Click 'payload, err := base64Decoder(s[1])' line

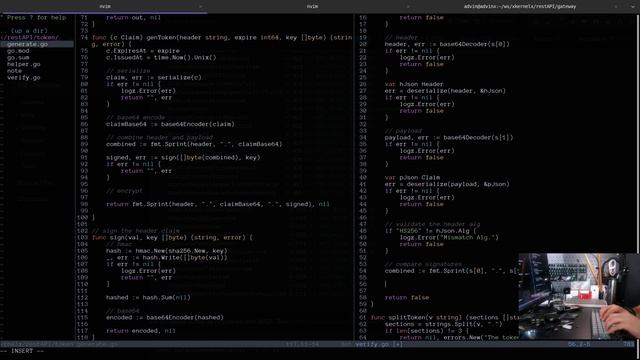(449, 138)
